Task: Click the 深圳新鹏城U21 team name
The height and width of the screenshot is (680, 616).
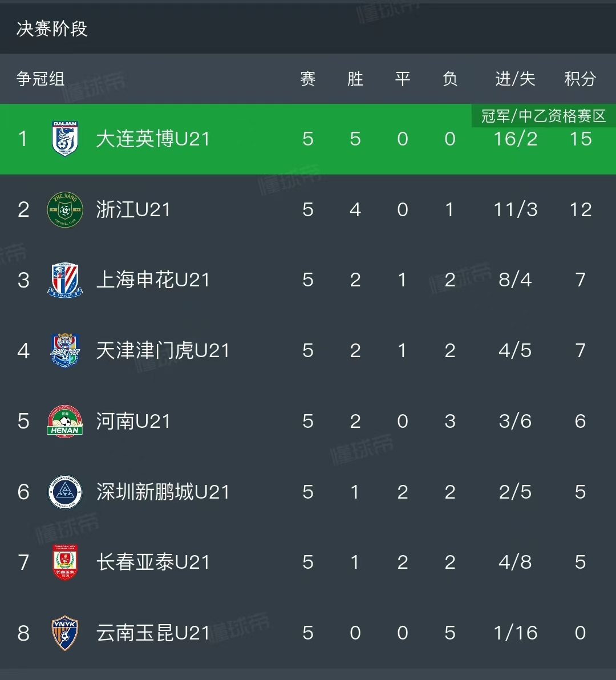Action: 163,492
